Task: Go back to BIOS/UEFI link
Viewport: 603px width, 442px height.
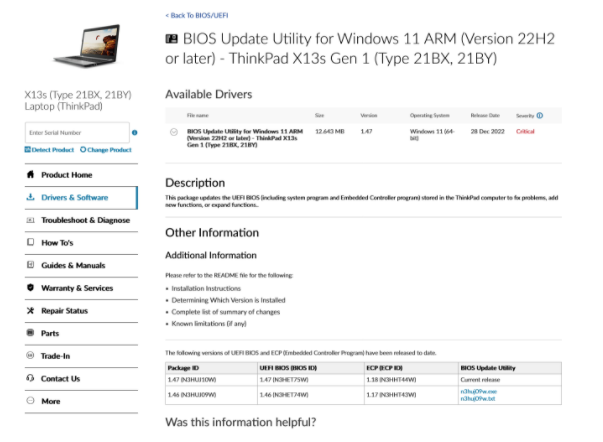Action: pyautogui.click(x=197, y=15)
